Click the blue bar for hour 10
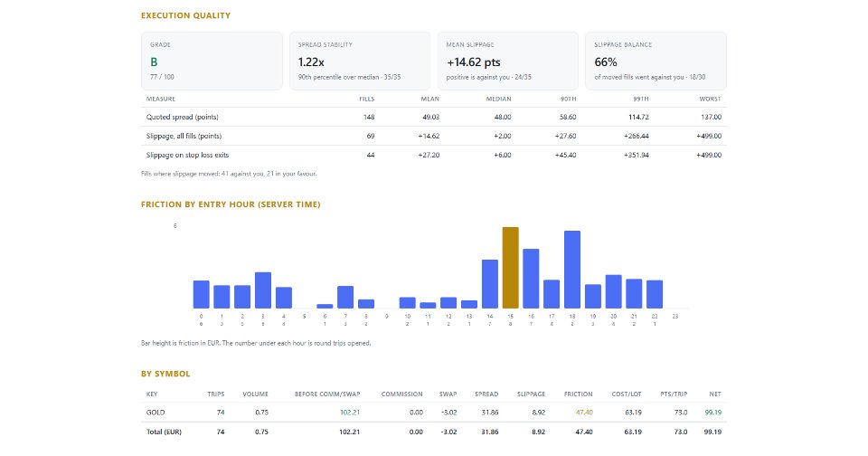 pyautogui.click(x=408, y=302)
